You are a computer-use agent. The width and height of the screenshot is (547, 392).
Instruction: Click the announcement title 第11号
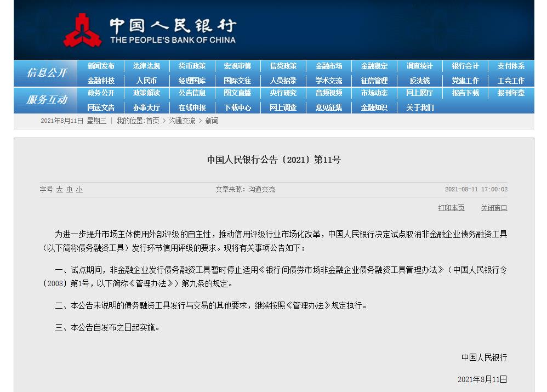(x=274, y=160)
